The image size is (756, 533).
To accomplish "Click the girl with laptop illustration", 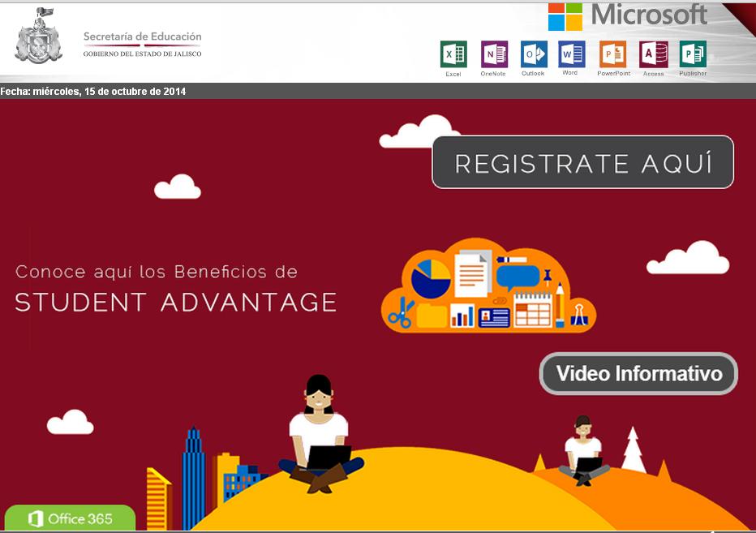I will 320,434.
